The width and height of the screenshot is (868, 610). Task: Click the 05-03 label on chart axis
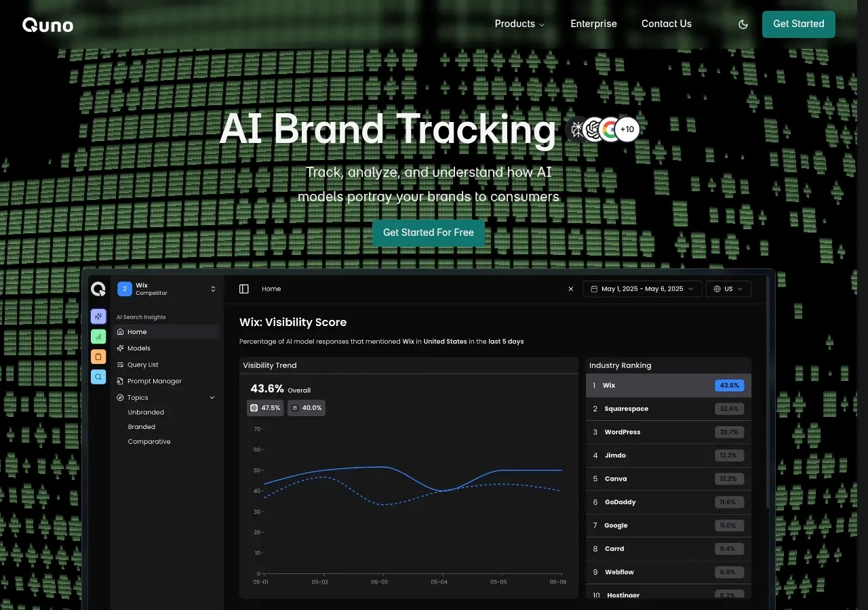pos(380,582)
